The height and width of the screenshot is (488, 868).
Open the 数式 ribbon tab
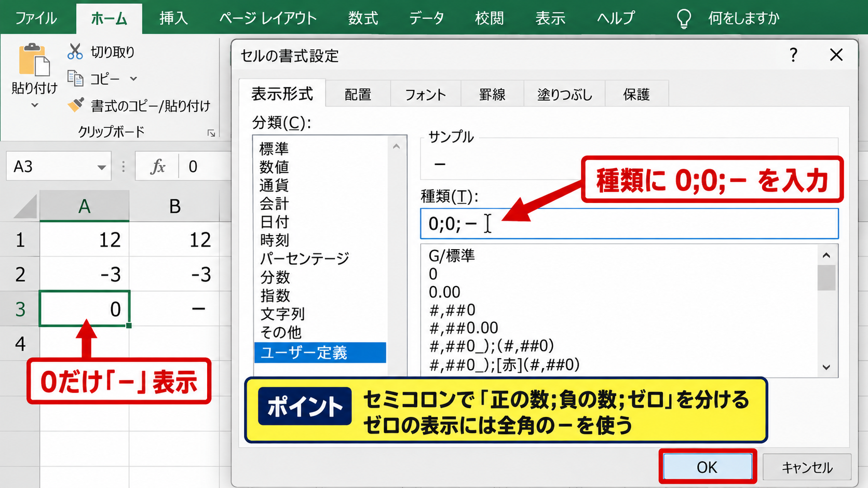pos(363,18)
